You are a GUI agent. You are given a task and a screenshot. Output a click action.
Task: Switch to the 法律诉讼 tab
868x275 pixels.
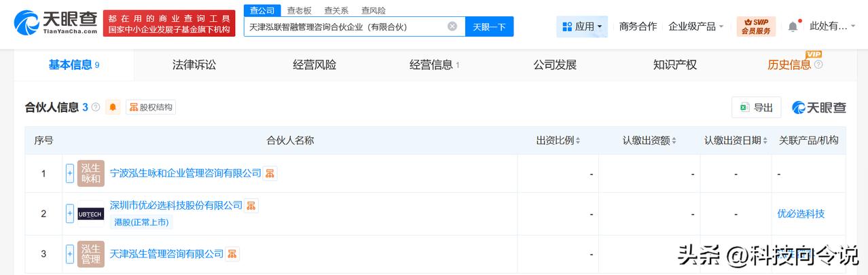coord(194,65)
